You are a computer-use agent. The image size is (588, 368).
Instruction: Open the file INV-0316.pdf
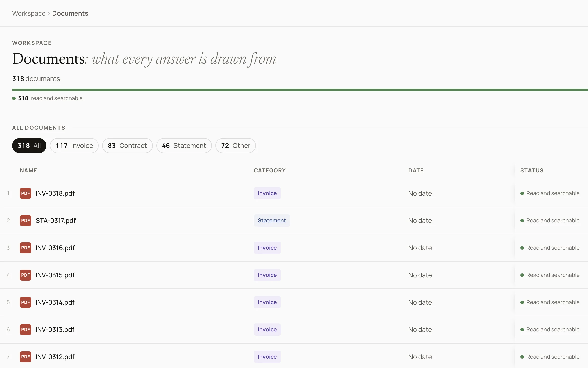click(55, 248)
